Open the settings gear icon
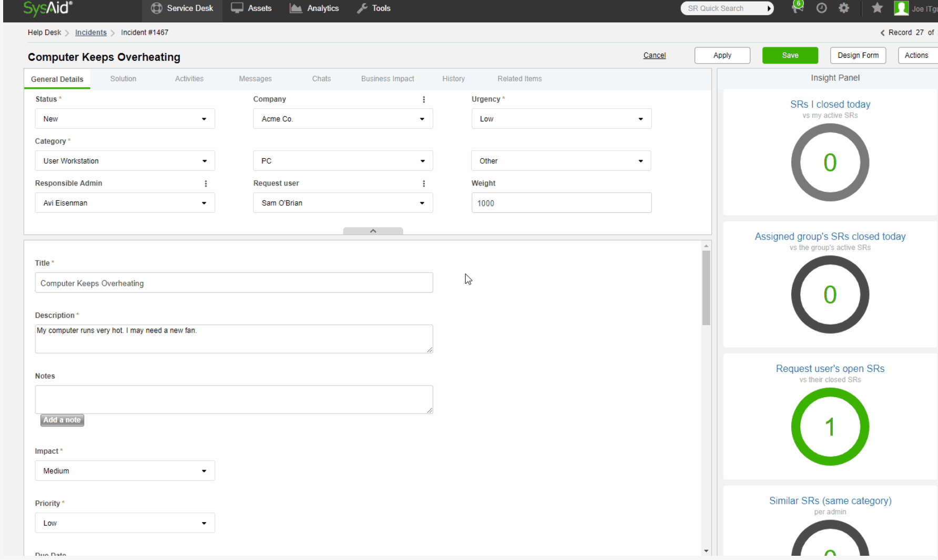Screen dimensions: 938x560 point(844,8)
